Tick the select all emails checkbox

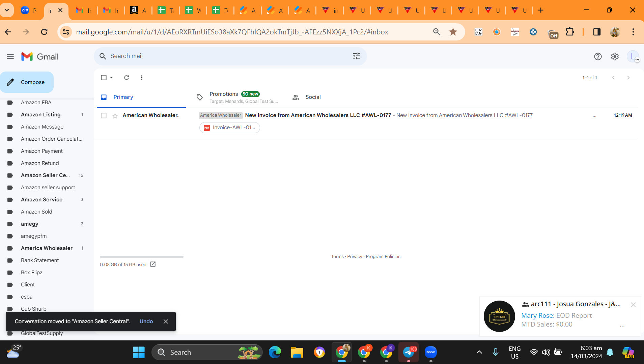pos(104,78)
